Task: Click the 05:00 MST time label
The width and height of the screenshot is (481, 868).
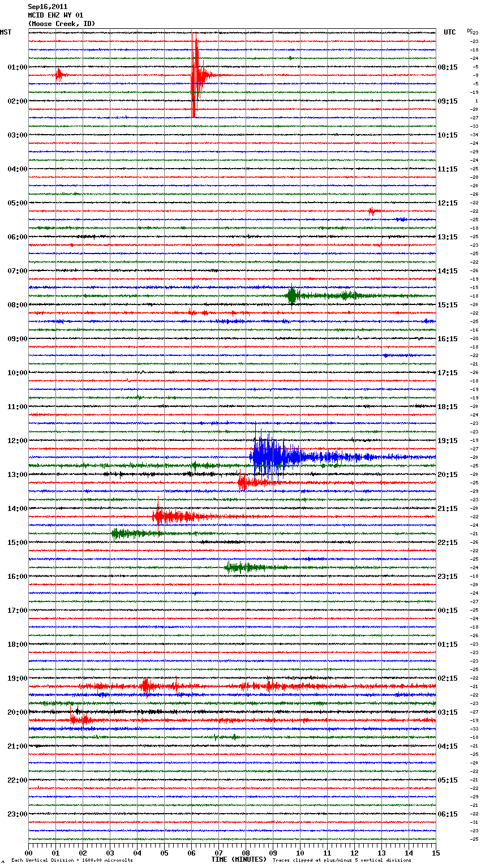Action: 17,203
